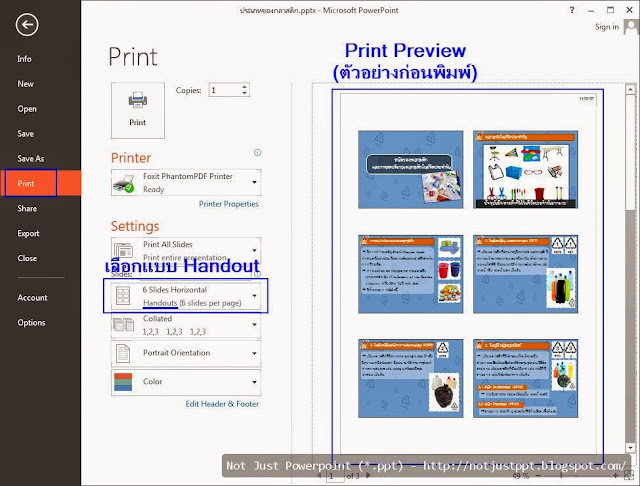Open the Account page
Viewport: 640px width, 486px height.
[32, 297]
